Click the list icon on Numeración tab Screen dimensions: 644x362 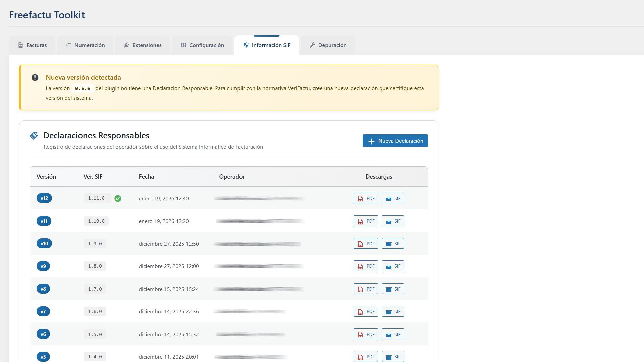click(x=69, y=45)
